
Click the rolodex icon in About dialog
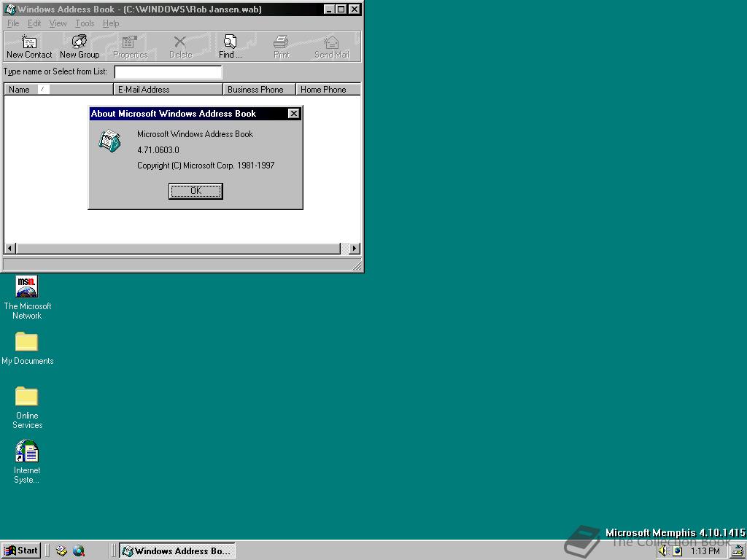[110, 141]
